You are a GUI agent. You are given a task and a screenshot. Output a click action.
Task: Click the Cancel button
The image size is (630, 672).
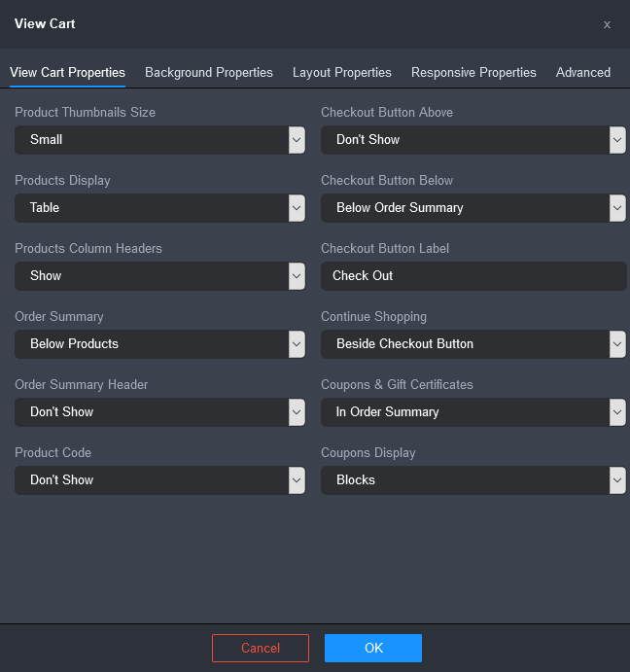[x=261, y=648]
